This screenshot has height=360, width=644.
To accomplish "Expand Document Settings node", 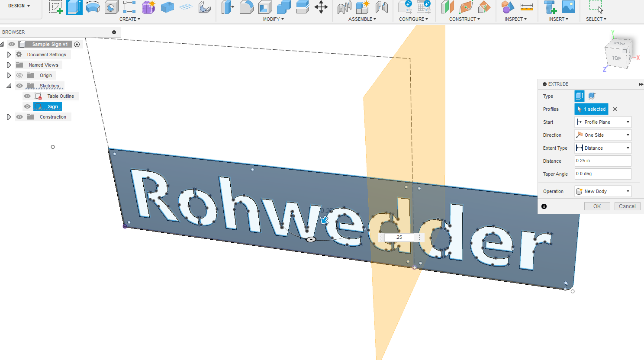I will tap(9, 55).
